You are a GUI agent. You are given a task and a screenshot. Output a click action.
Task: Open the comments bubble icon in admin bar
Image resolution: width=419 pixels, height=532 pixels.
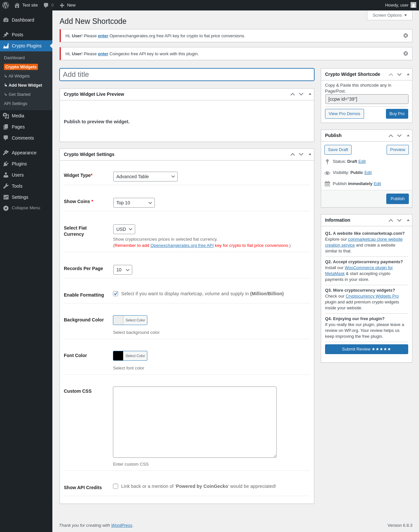tap(46, 5)
